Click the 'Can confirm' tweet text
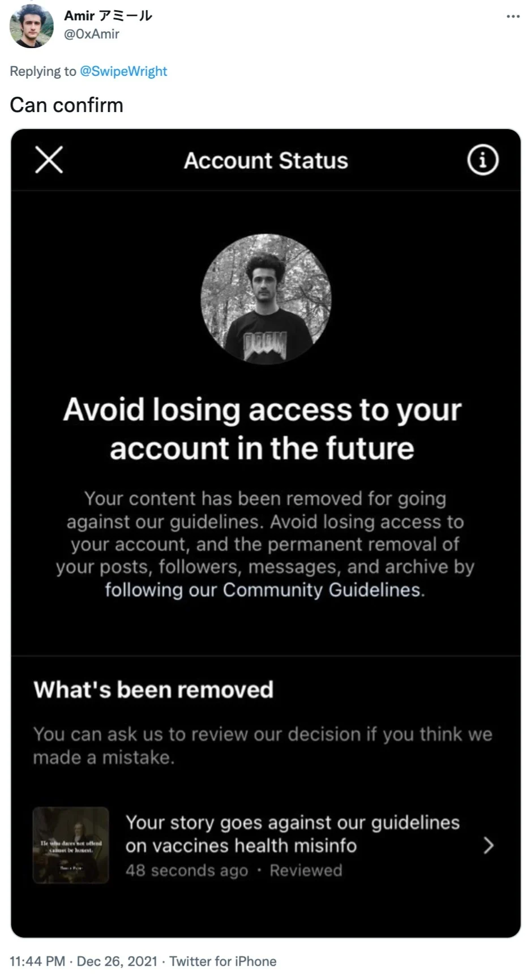Viewport: 526px width, 980px height. pos(66,105)
